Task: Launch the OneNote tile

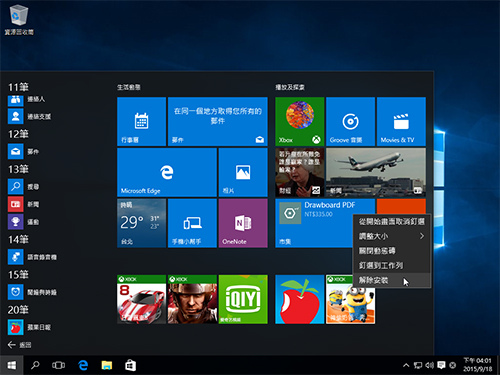Action: pyautogui.click(x=243, y=223)
